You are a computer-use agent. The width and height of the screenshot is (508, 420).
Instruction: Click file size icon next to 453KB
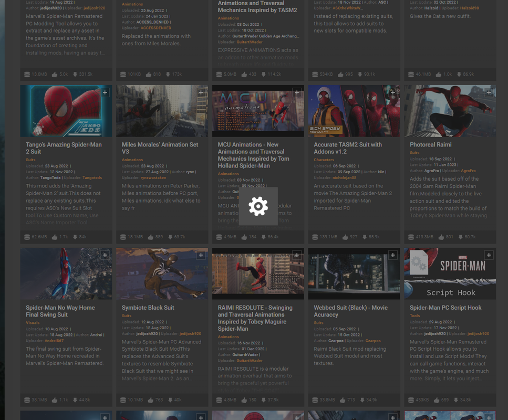coord(411,400)
